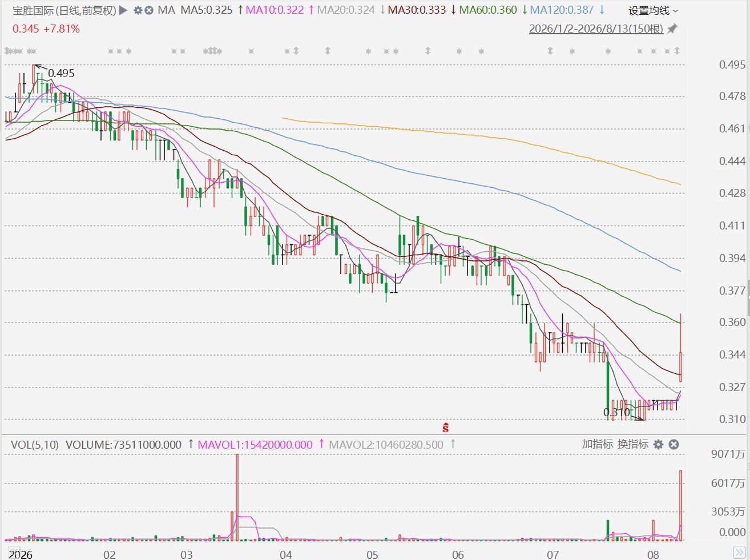Click the 0.327 price axis label
The width and height of the screenshot is (750, 560).
pos(732,387)
